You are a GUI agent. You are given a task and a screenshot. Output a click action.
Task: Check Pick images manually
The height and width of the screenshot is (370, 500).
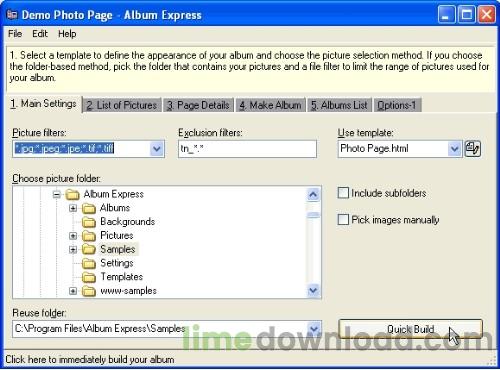click(x=343, y=220)
